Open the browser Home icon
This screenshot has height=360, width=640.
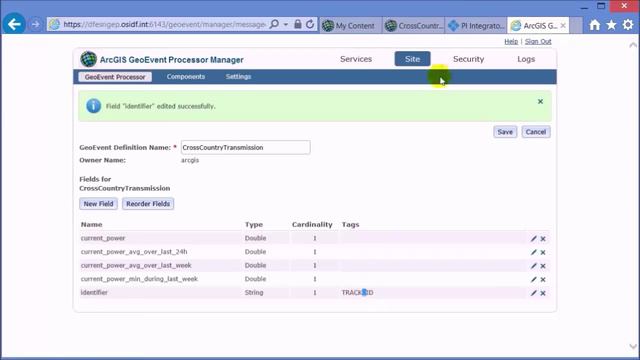click(x=595, y=25)
